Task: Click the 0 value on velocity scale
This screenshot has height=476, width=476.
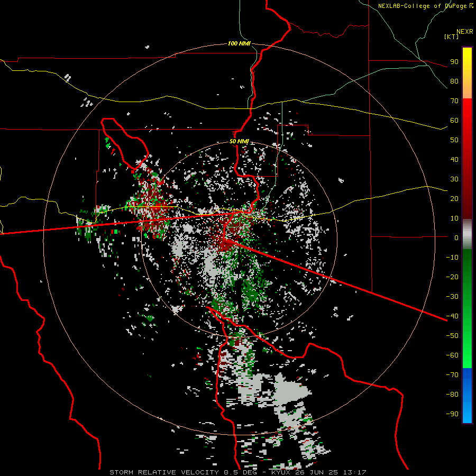Action: coord(456,237)
